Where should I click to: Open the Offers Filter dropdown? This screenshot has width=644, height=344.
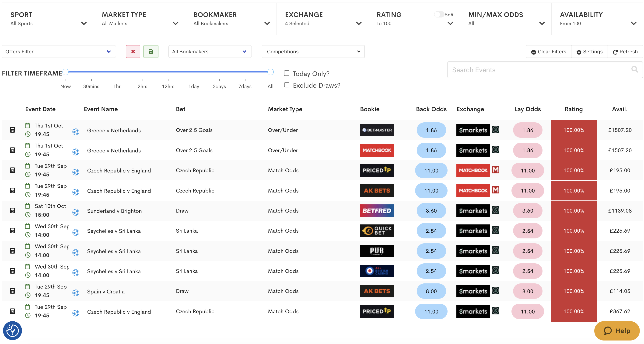[59, 52]
